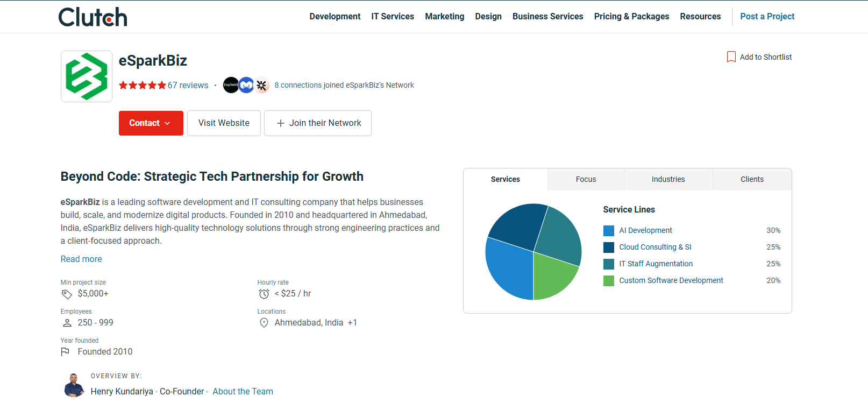Click the pink asterisk connection avatar
This screenshot has height=410, width=868.
point(262,85)
